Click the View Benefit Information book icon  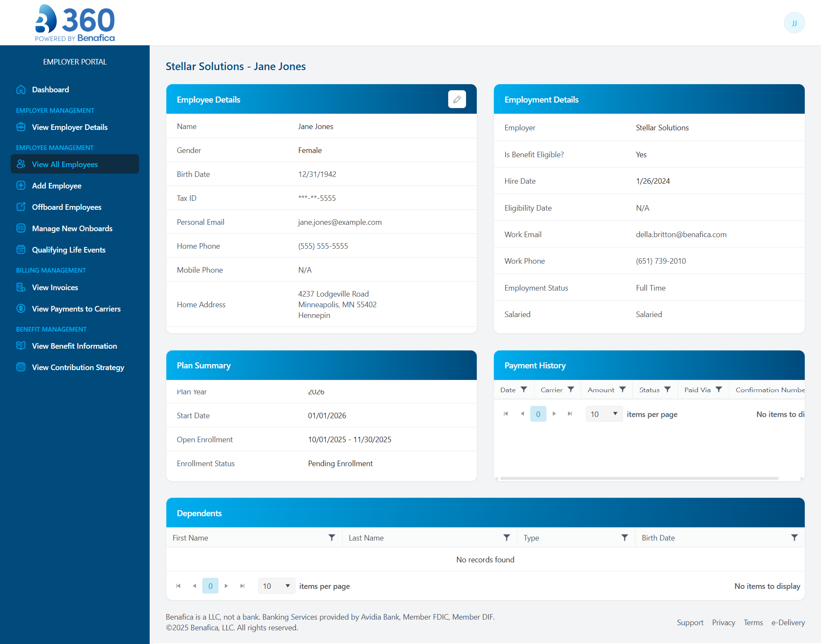[21, 346]
